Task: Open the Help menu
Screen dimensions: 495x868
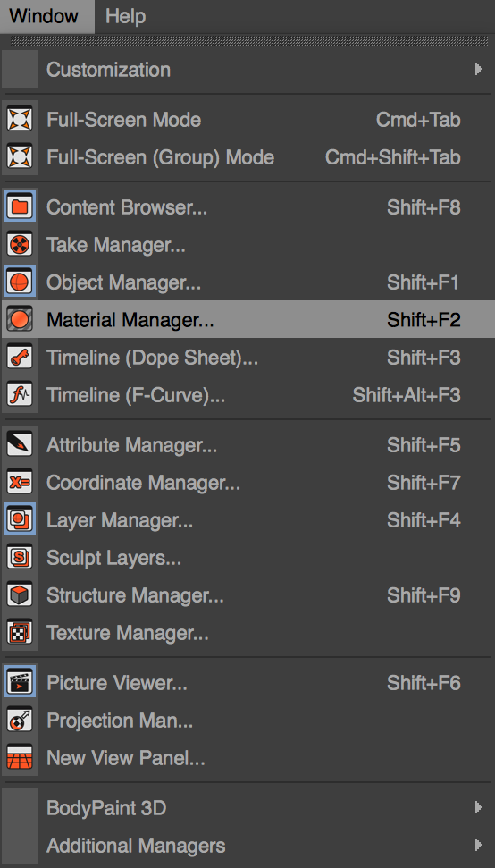Action: [x=126, y=16]
